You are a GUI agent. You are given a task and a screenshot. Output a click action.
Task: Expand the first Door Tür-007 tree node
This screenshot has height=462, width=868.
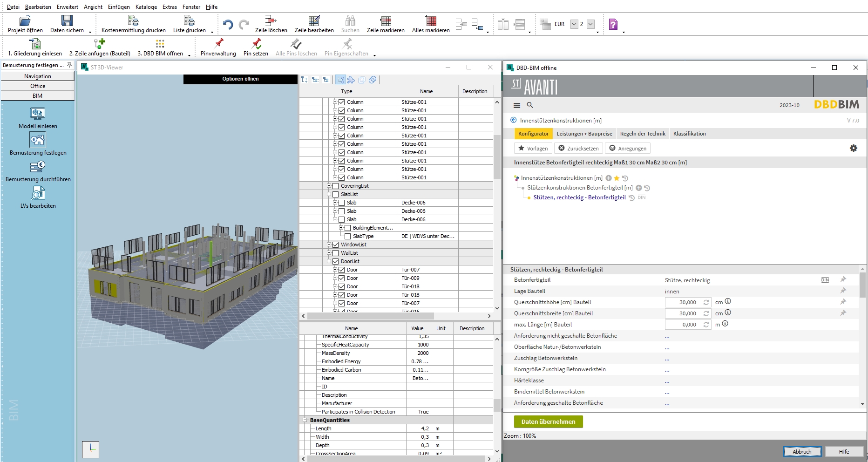point(336,270)
